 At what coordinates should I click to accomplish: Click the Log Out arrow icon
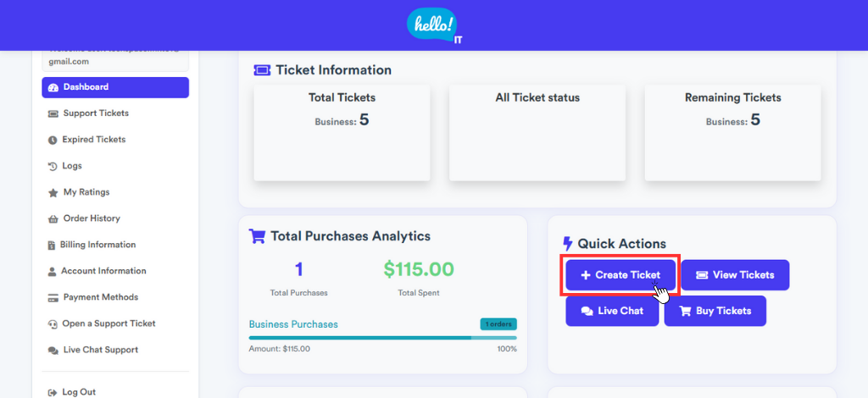[53, 392]
